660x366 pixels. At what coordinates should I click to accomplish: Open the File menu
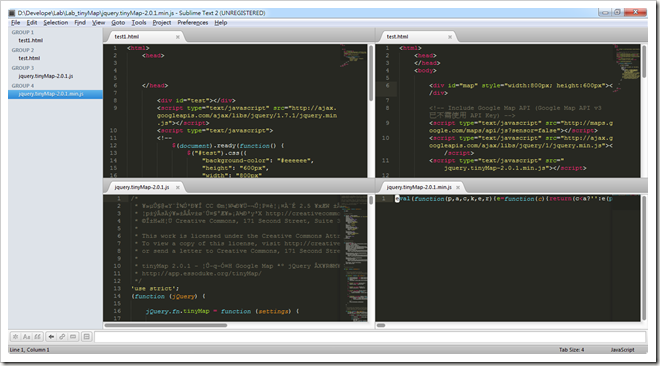(16, 23)
